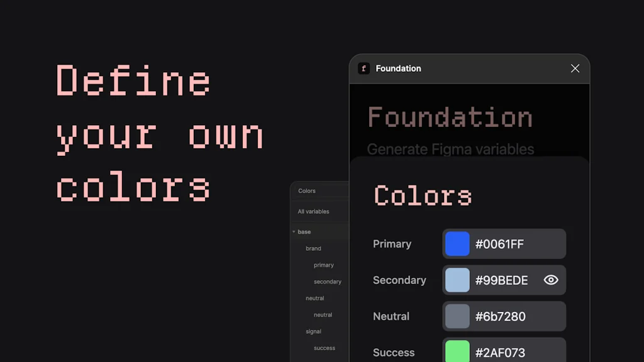The height and width of the screenshot is (362, 644).
Task: Expand the brand group in the sidebar
Action: coord(313,248)
